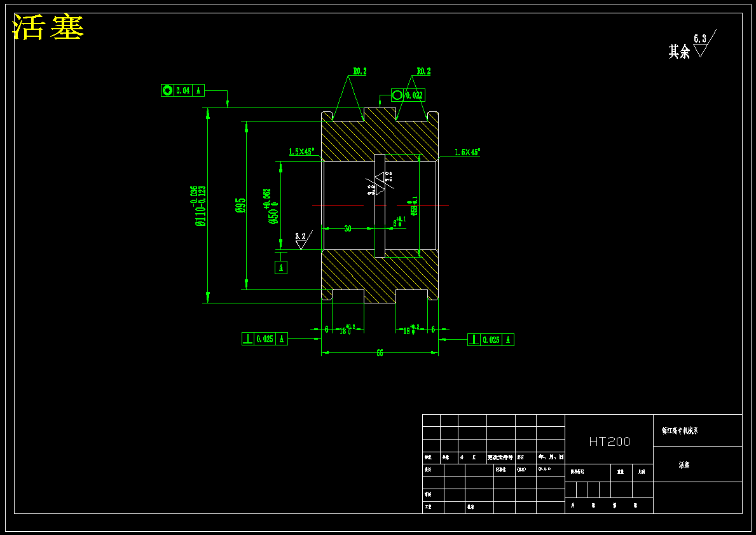Pick the right R0.2 radius label
Image resolution: width=756 pixels, height=535 pixels.
[424, 71]
